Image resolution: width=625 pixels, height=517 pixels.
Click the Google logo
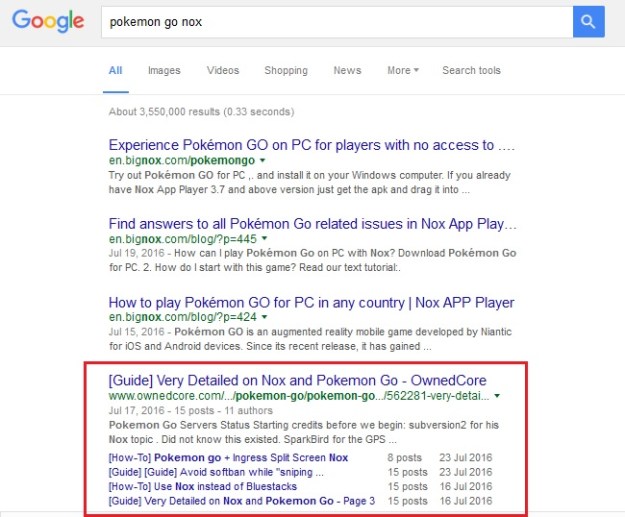point(49,22)
